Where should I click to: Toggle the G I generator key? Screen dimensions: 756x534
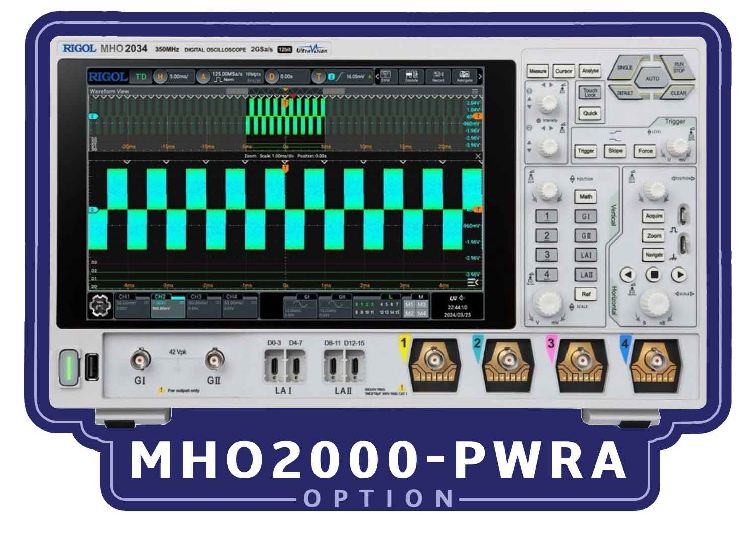(x=586, y=217)
